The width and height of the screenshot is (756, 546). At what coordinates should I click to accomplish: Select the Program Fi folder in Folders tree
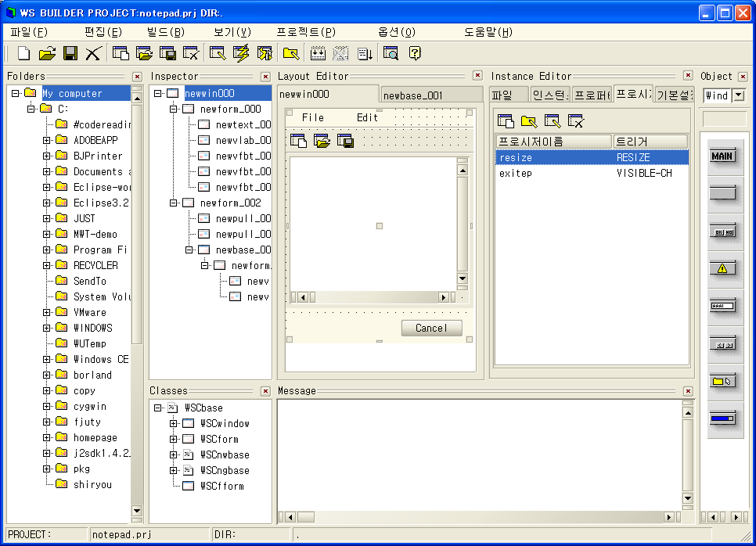point(100,250)
